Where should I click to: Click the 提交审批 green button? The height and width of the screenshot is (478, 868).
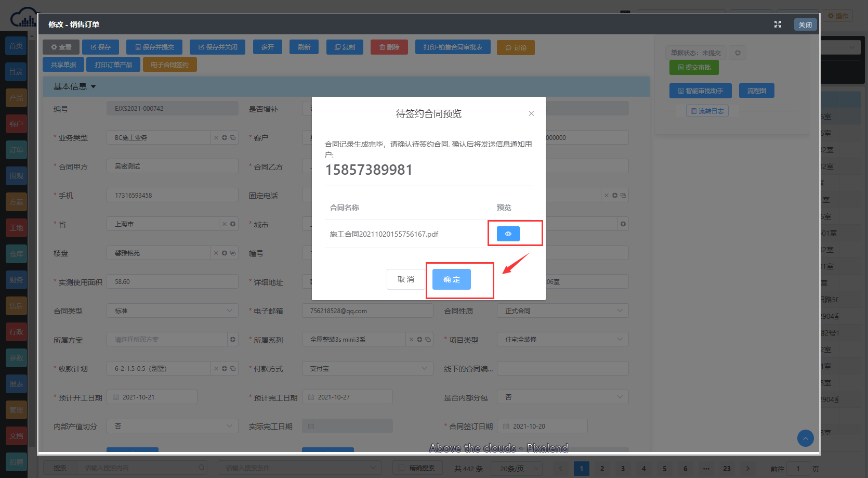[694, 68]
